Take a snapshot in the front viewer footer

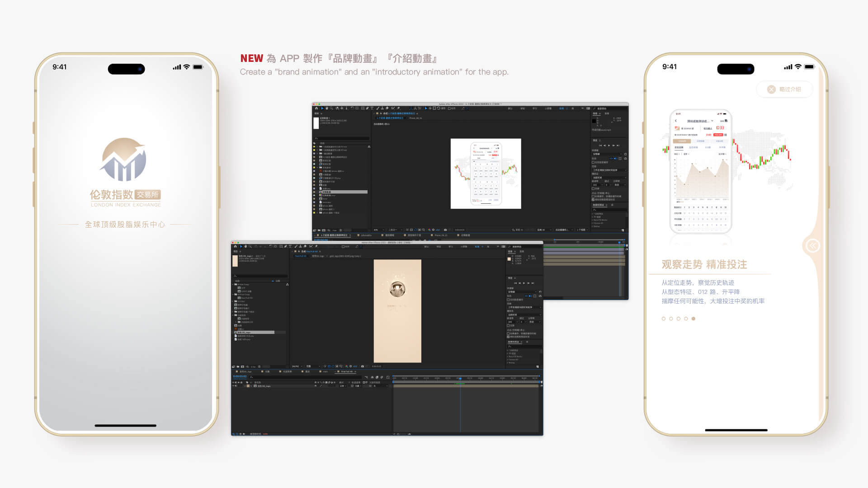click(363, 366)
